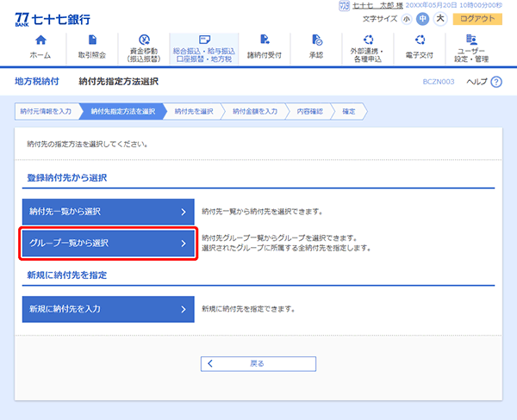517x420 pixels.
Task: Open ユーザー設定・管理 menu
Action: (471, 48)
